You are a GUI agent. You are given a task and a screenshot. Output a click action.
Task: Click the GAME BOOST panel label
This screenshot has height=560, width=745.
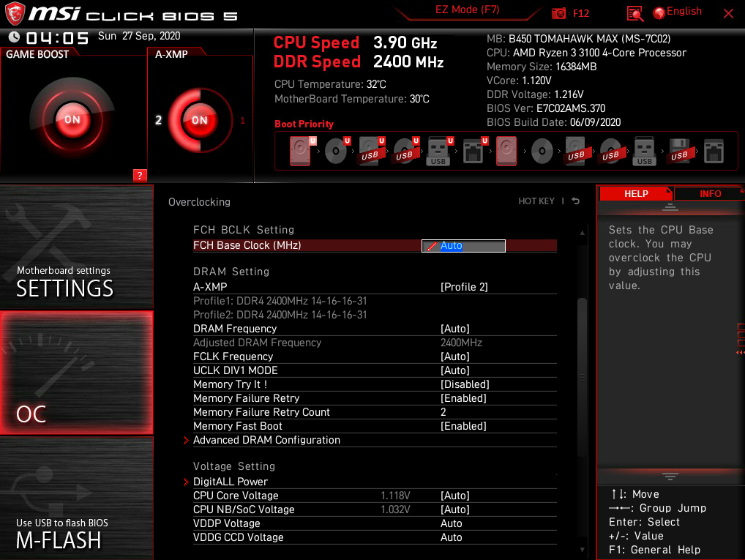tap(37, 54)
